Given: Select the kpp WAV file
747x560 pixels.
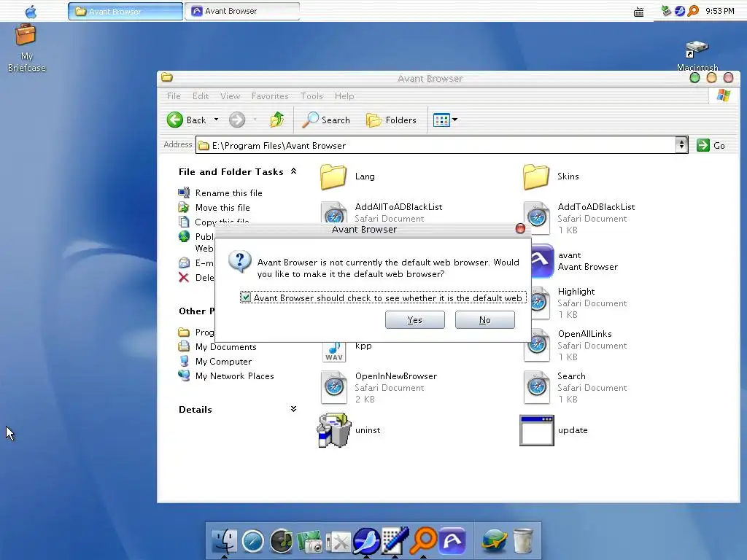Looking at the screenshot, I should tap(347, 351).
